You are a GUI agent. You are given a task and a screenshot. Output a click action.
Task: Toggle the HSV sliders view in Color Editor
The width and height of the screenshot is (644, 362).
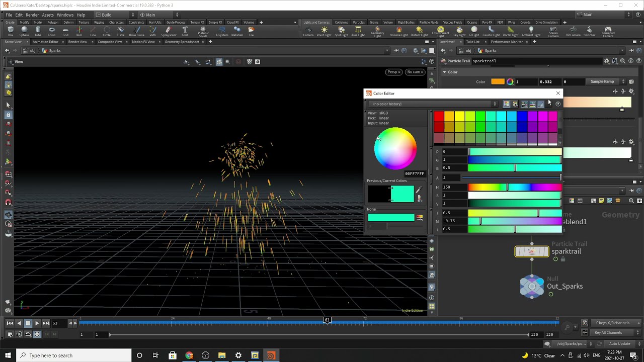point(532,104)
